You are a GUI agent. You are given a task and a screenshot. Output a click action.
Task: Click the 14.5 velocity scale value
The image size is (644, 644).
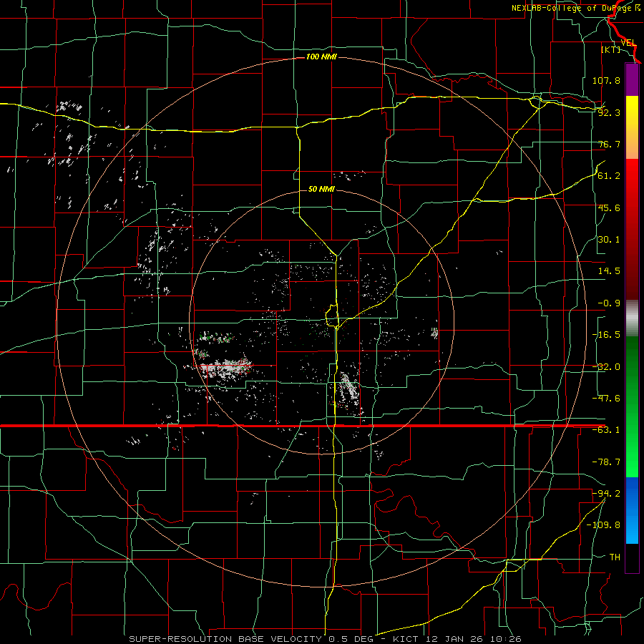(x=609, y=271)
